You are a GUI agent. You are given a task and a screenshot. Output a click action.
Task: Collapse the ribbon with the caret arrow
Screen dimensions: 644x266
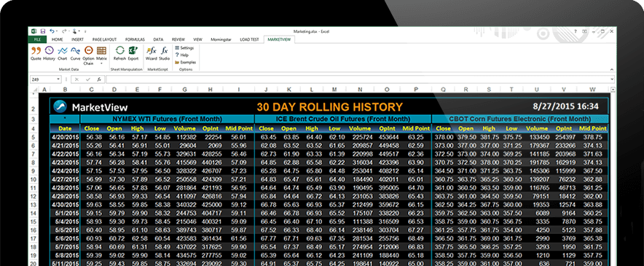pos(611,69)
